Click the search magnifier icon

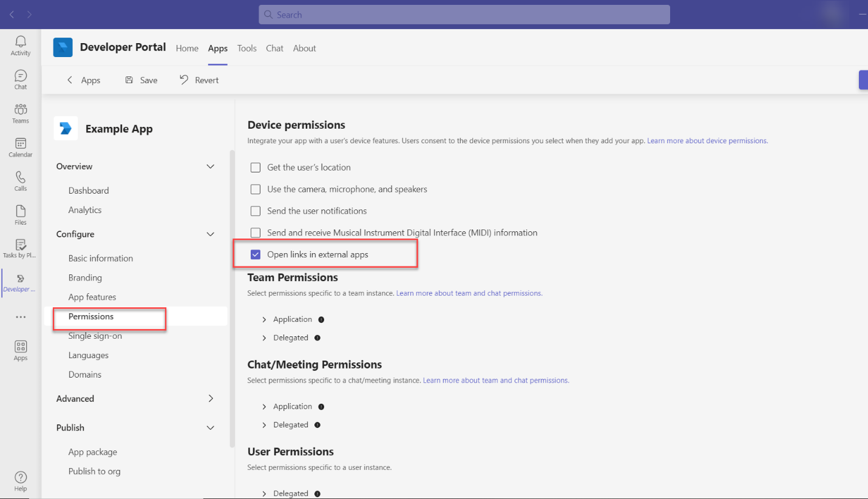point(269,15)
